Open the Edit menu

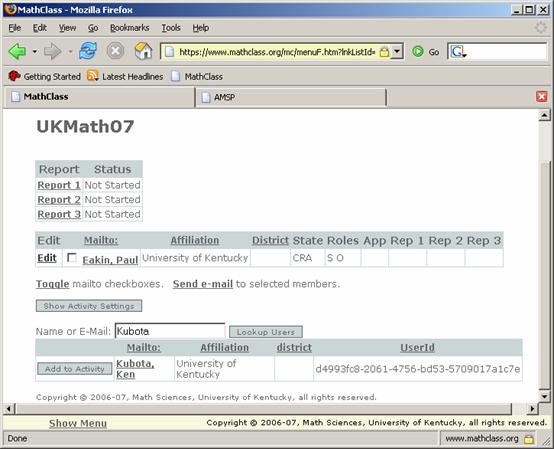tap(40, 28)
